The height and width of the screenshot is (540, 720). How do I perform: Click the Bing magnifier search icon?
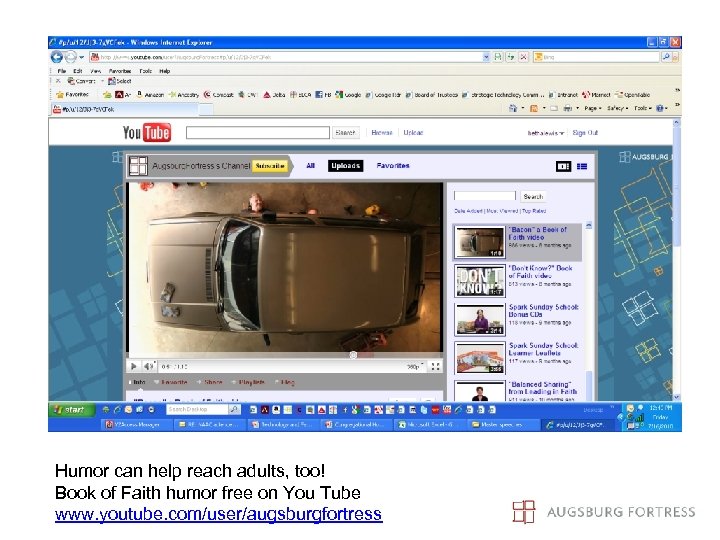tap(665, 57)
